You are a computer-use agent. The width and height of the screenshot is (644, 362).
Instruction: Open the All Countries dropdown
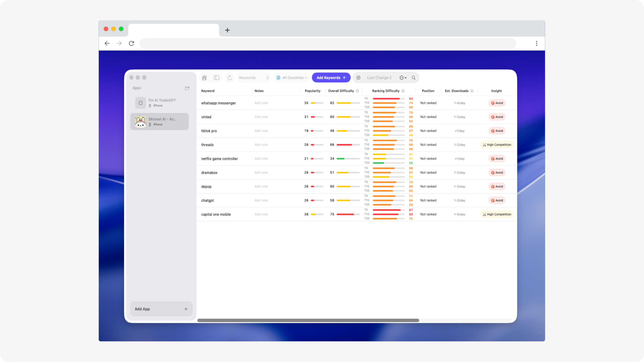(292, 78)
